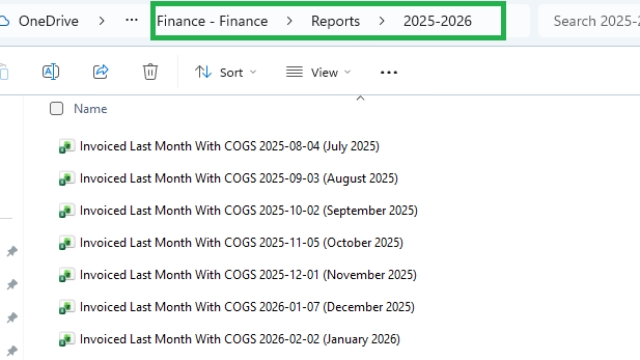The height and width of the screenshot is (360, 640).
Task: Select the August 2025 invoiced report file
Action: [x=239, y=178]
